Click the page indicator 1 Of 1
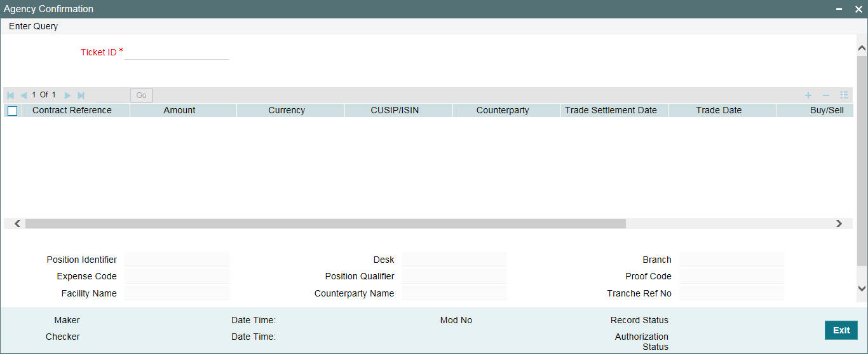Screen dimensions: 868x355 point(44,95)
